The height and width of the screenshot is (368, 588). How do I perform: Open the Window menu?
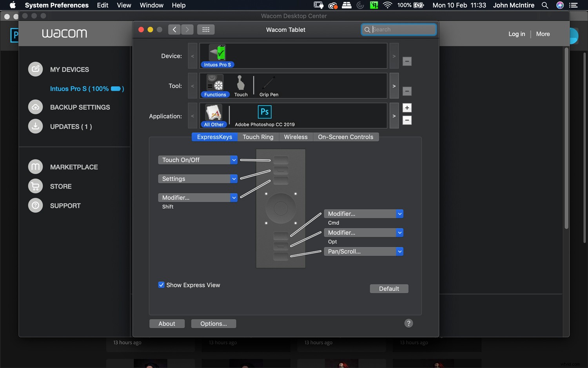[151, 5]
